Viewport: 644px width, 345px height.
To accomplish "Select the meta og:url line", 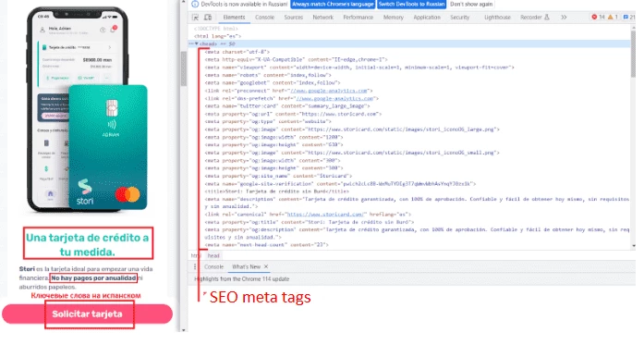I will tap(293, 114).
